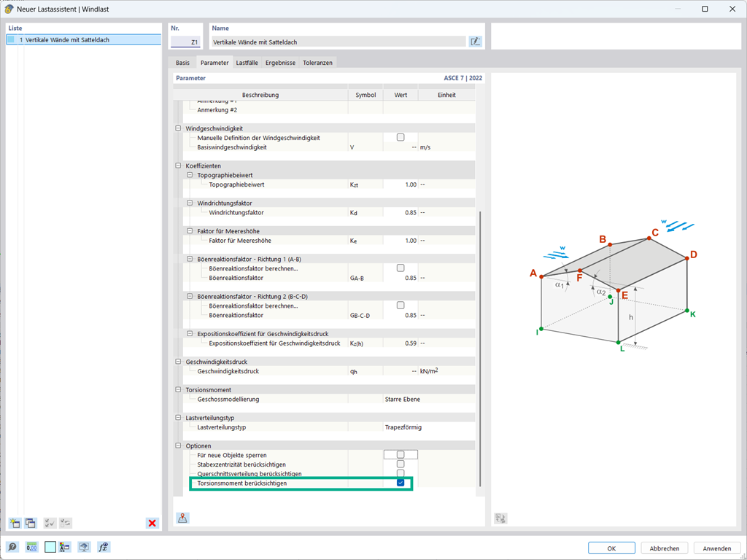Create a new load wizard entry
Viewport: 747px width, 560px height.
click(x=15, y=523)
